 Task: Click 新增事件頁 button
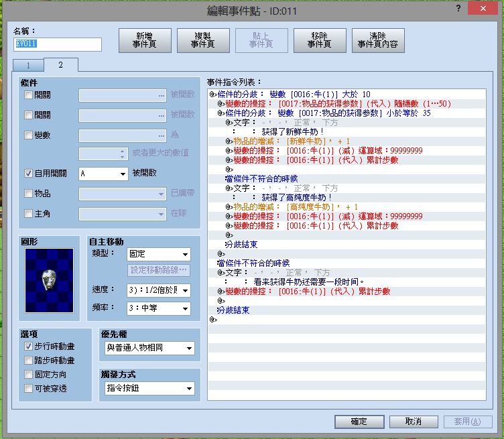pyautogui.click(x=145, y=40)
